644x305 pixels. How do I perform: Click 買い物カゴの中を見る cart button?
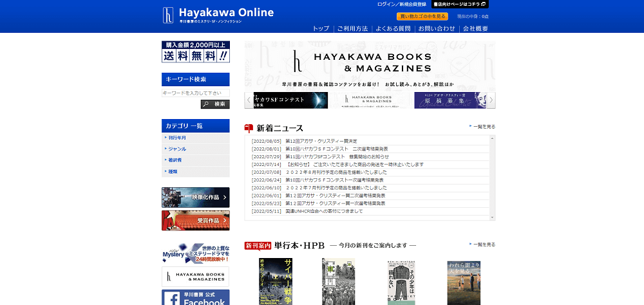[422, 16]
